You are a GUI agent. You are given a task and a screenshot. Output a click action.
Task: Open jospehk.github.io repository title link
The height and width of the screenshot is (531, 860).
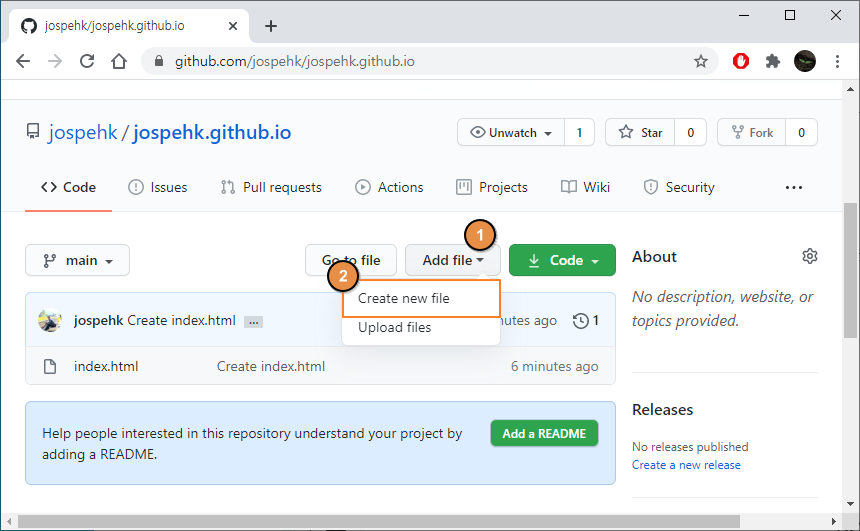[x=212, y=132]
